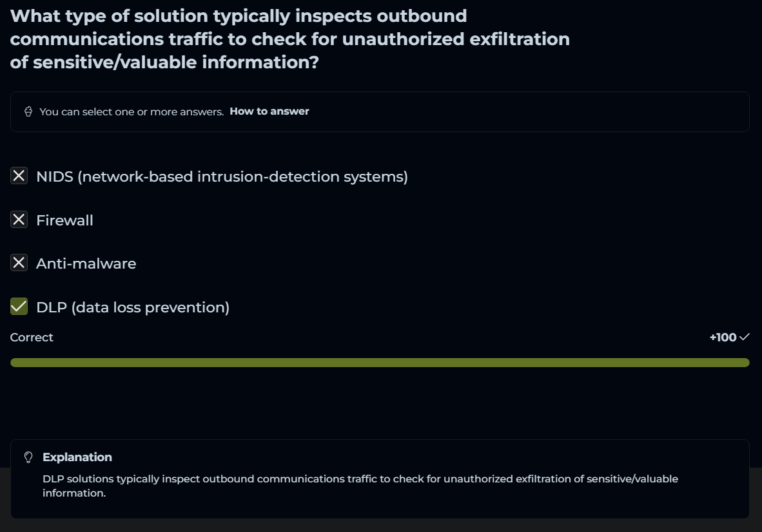Toggle the Firewall answer checkbox
Image resolution: width=762 pixels, height=532 pixels.
19,220
